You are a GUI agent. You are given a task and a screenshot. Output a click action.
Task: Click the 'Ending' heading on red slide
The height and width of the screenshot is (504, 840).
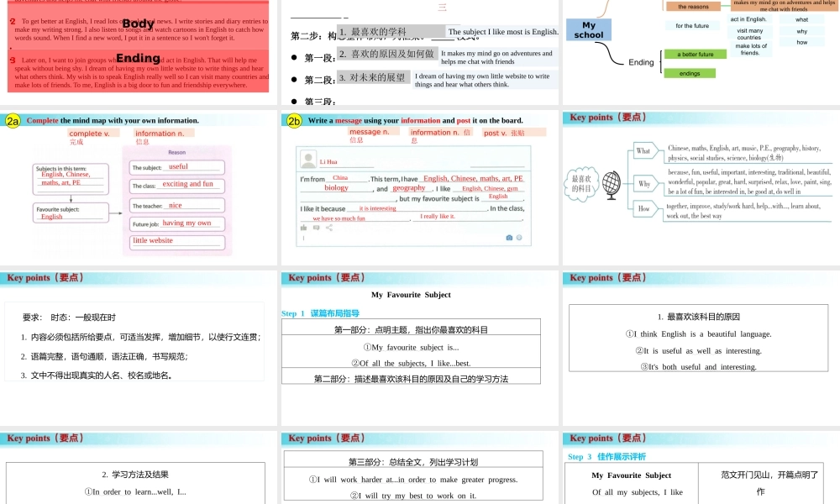139,58
